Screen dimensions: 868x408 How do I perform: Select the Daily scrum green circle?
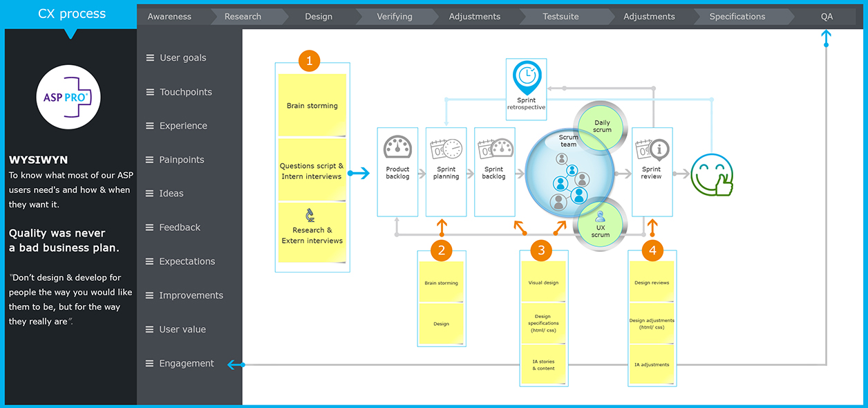coord(602,127)
